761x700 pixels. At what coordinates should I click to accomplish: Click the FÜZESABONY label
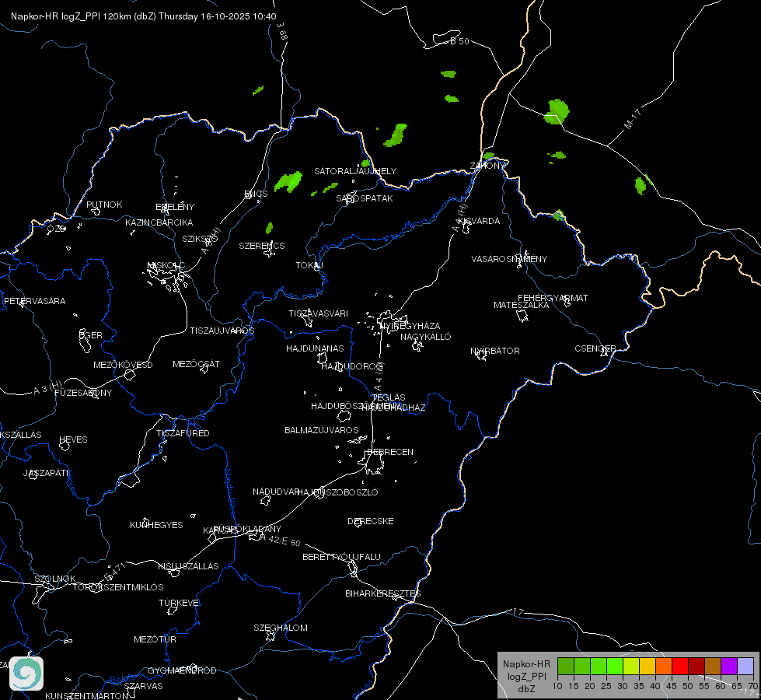point(83,393)
